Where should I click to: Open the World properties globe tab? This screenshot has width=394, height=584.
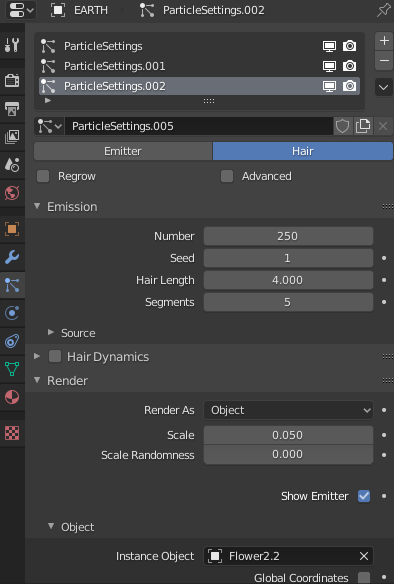[12, 193]
